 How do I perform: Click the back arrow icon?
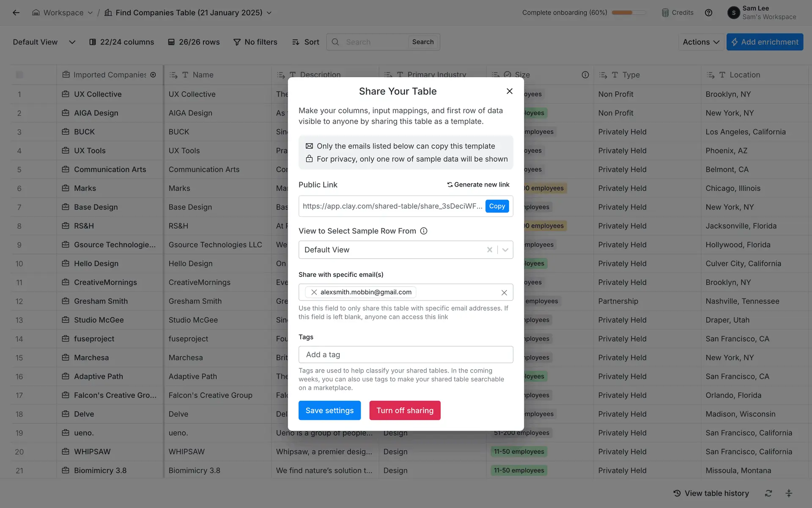coord(16,13)
